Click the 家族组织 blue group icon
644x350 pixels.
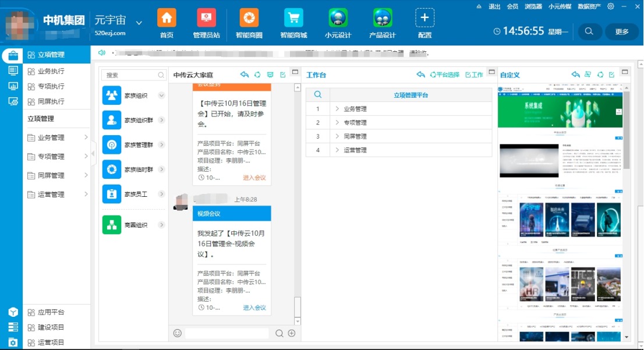point(112,96)
